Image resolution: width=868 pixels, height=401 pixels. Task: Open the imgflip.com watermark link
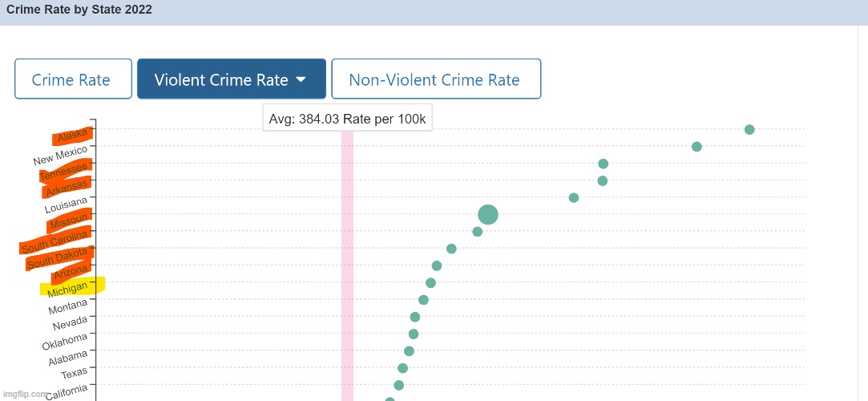point(22,395)
